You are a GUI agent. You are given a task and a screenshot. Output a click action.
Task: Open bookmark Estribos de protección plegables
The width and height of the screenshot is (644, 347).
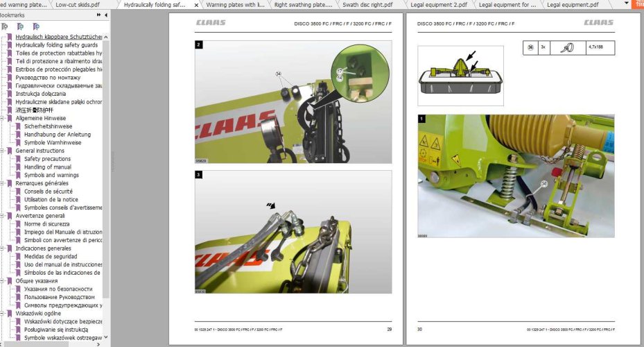(x=59, y=69)
